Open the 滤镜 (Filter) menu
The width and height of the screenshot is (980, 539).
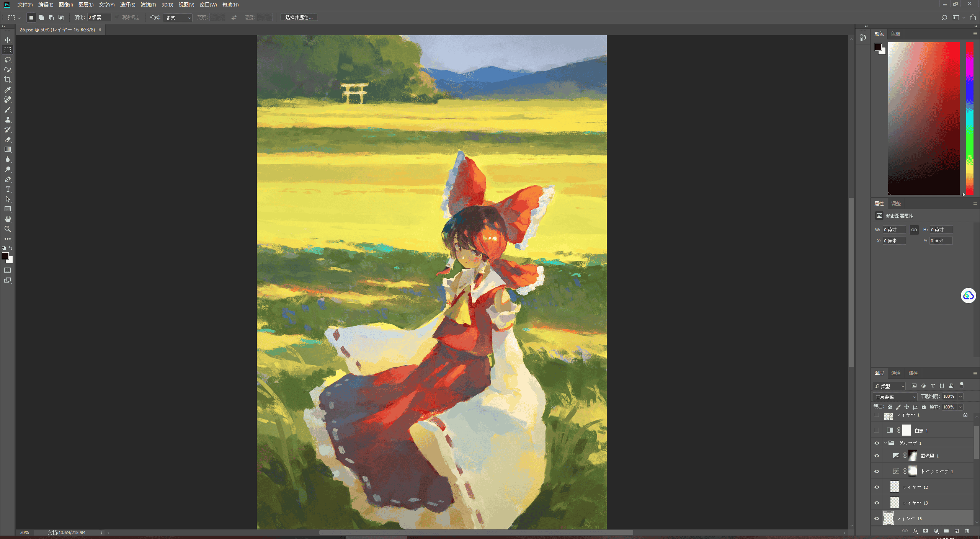click(x=148, y=5)
